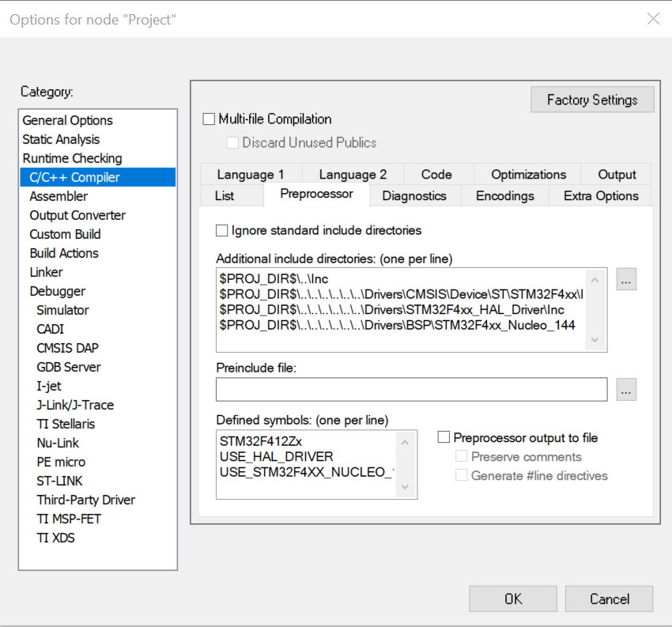Image resolution: width=672 pixels, height=627 pixels.
Task: Select ST-LINK debugger category
Action: click(x=59, y=481)
